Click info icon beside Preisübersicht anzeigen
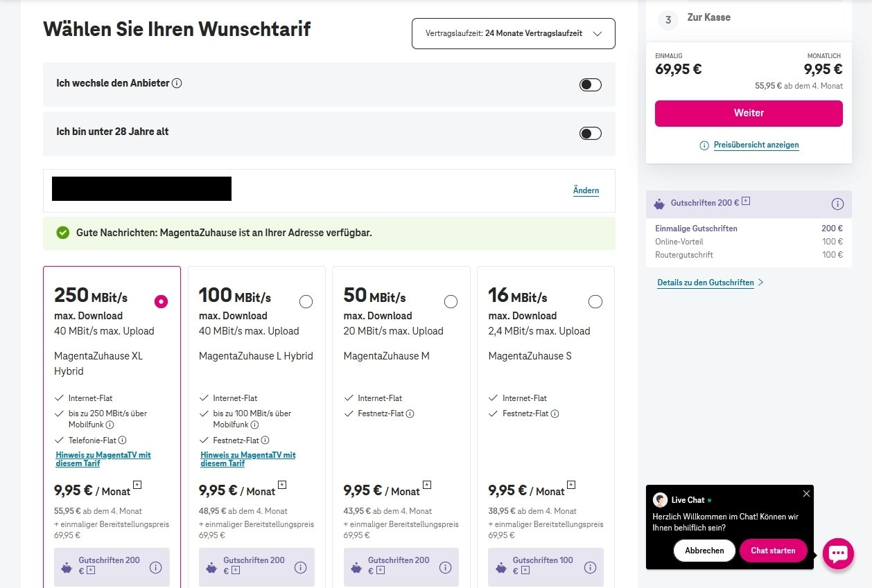The image size is (872, 588). pyautogui.click(x=704, y=145)
